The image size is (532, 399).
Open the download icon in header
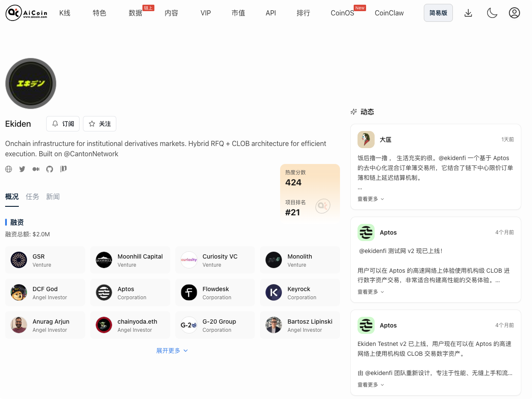[x=468, y=13]
